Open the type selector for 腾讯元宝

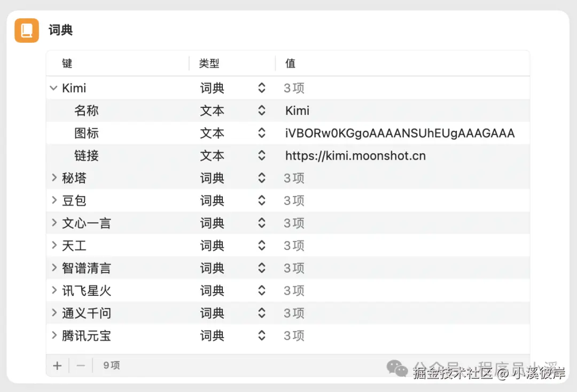(x=261, y=335)
